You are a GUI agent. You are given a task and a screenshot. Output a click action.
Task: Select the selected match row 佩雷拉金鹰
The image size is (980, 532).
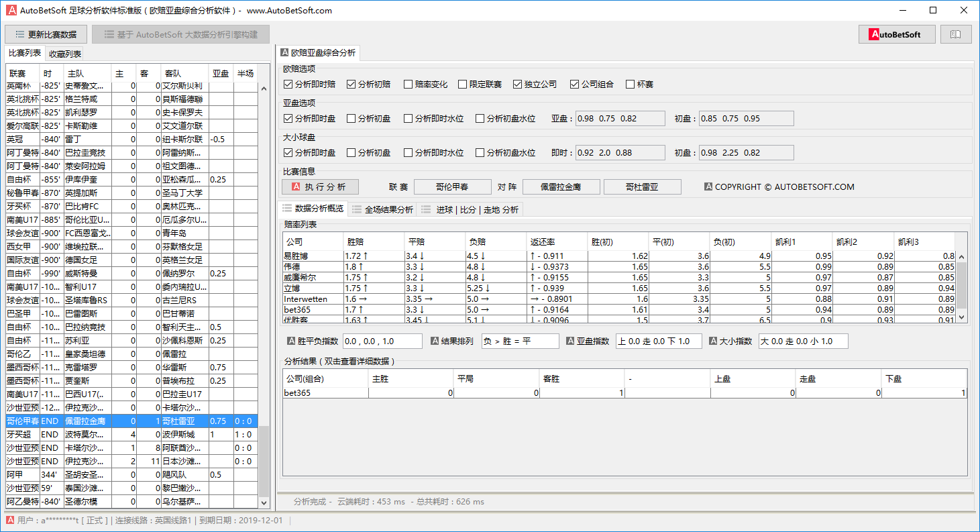[131, 421]
